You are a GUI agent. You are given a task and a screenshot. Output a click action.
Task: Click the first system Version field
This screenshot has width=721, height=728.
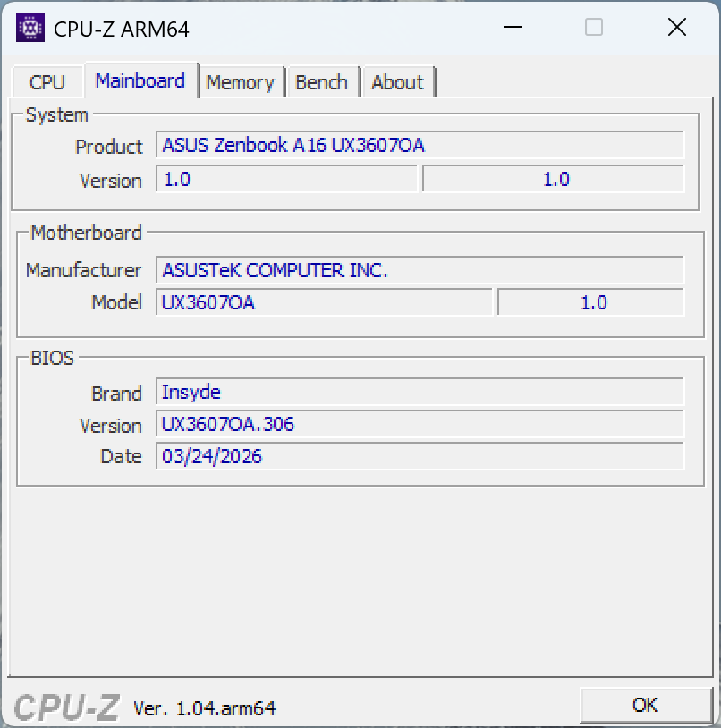click(x=286, y=179)
